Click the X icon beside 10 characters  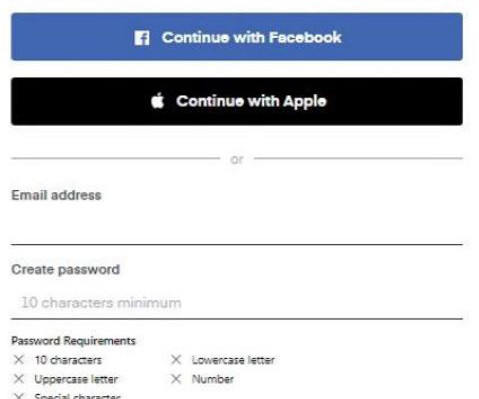coord(19,360)
